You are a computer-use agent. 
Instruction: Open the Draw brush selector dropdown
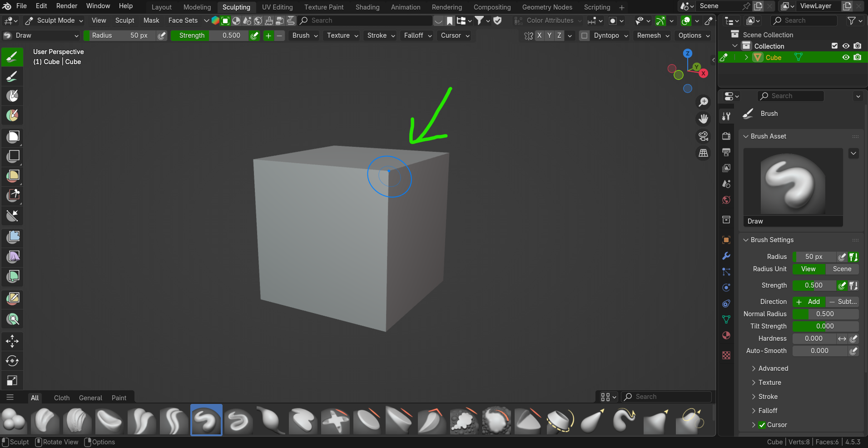[x=41, y=35]
